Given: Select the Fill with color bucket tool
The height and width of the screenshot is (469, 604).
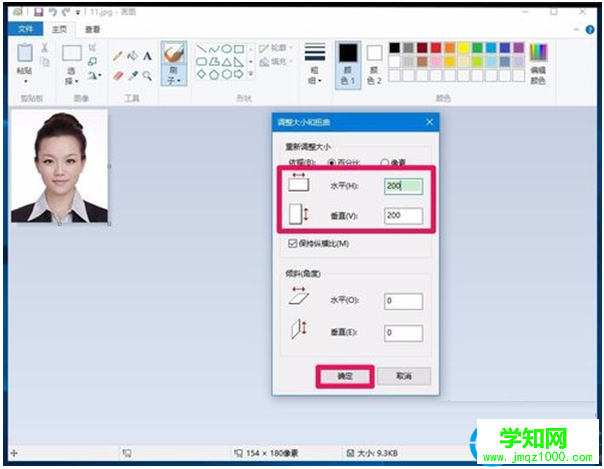Looking at the screenshot, I should 133,56.
